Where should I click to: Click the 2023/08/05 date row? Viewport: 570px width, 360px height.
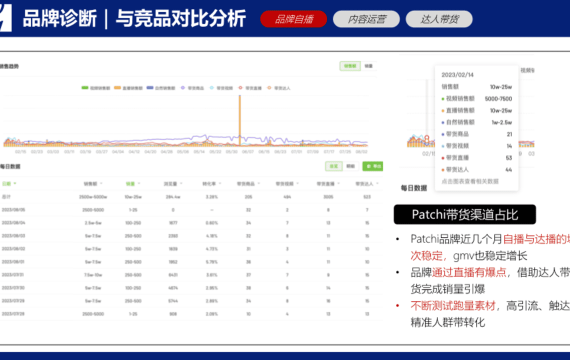13,210
